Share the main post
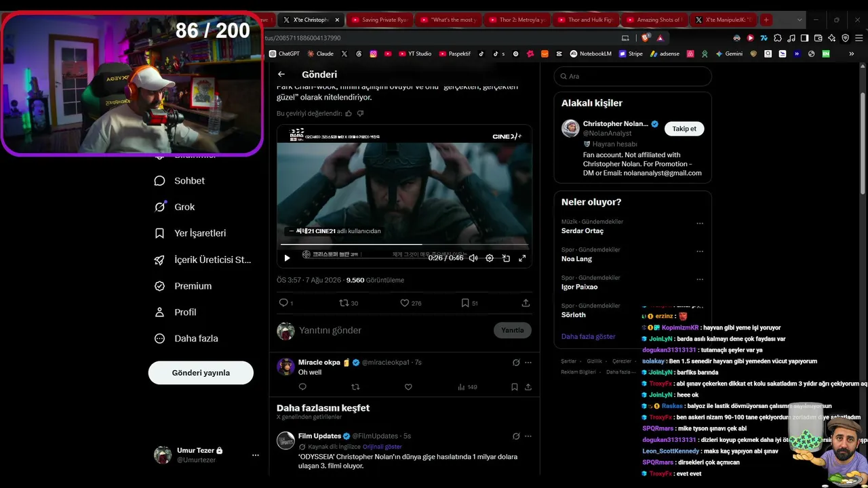This screenshot has height=488, width=868. tap(526, 303)
